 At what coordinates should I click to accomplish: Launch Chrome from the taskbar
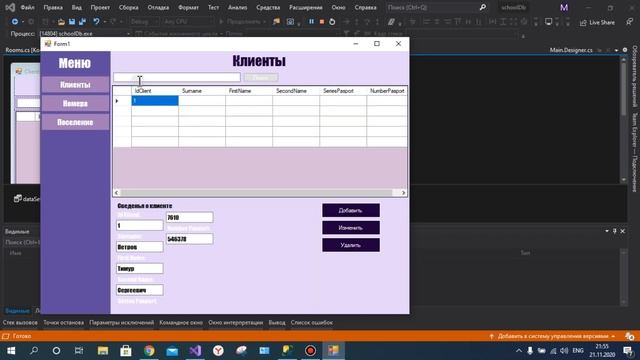(149, 351)
